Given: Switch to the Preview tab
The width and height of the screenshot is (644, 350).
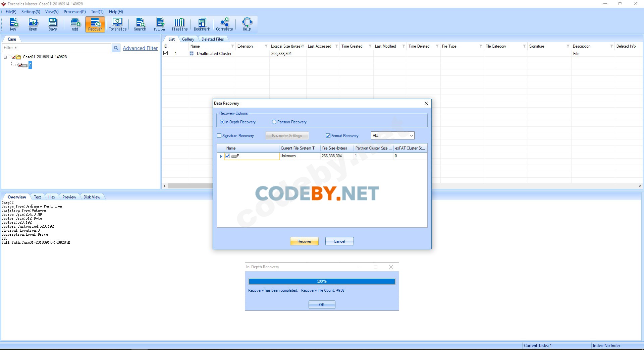Looking at the screenshot, I should (69, 197).
